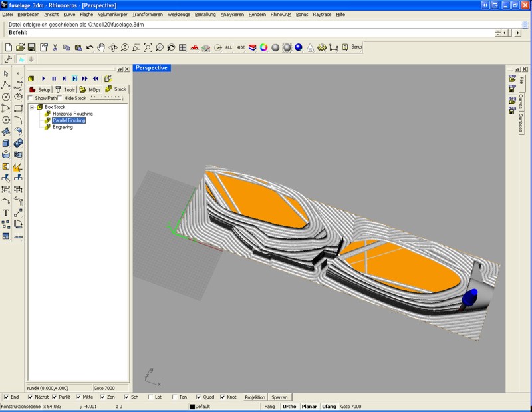The height and width of the screenshot is (412, 532).
Task: Click the Perspective viewport title
Action: pyautogui.click(x=152, y=68)
